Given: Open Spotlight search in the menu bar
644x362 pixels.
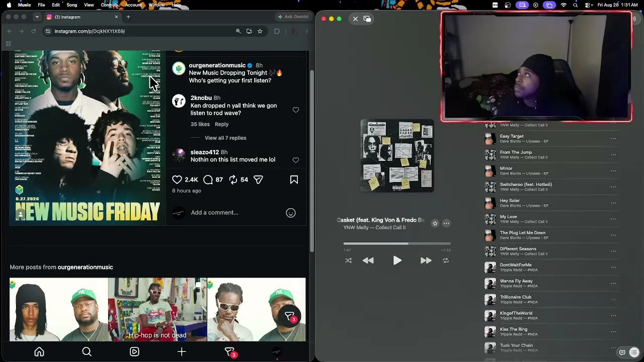Looking at the screenshot, I should click(x=575, y=5).
